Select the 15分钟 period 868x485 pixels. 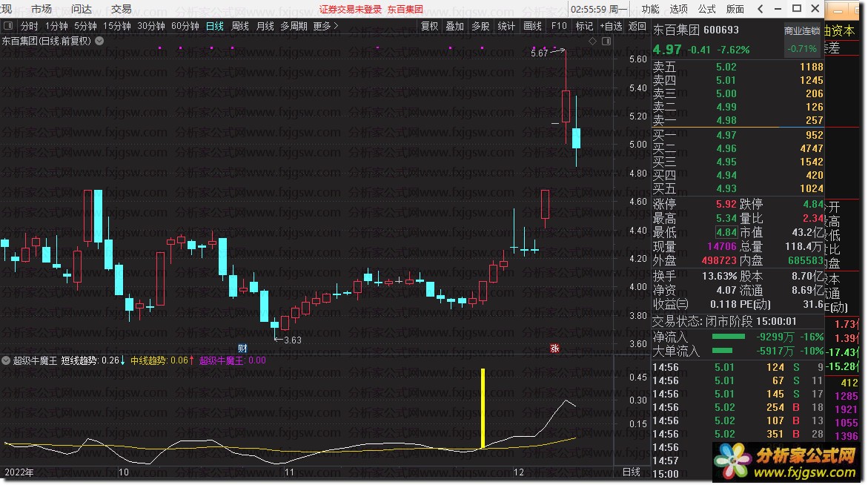117,26
